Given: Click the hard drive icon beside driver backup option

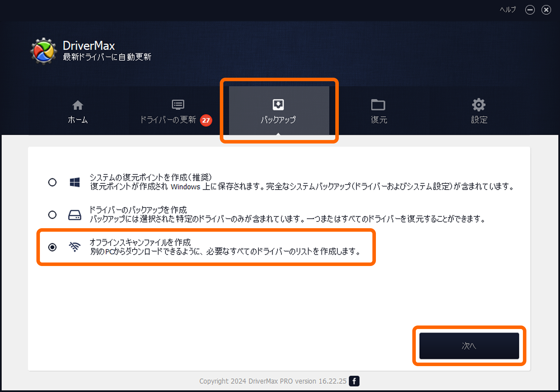Looking at the screenshot, I should click(75, 215).
